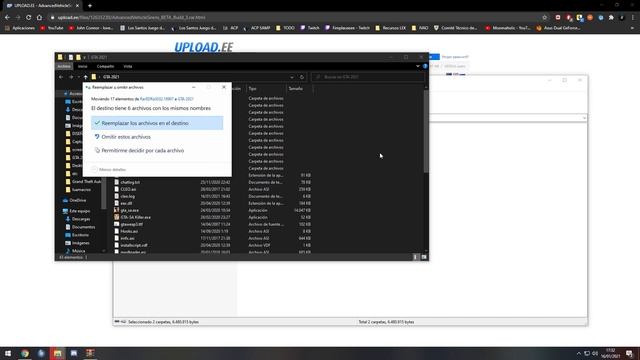The height and width of the screenshot is (360, 640).
Task: Open the Chrome extensions puzzle icon
Action: click(x=611, y=18)
